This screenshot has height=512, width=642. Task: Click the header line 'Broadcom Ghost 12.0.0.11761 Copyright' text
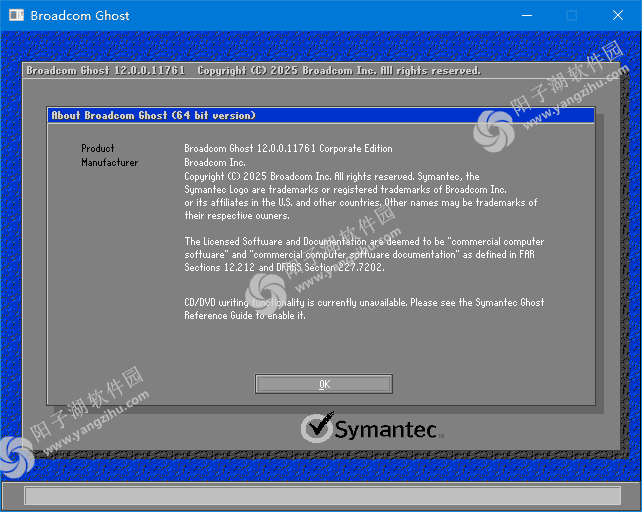click(x=253, y=70)
